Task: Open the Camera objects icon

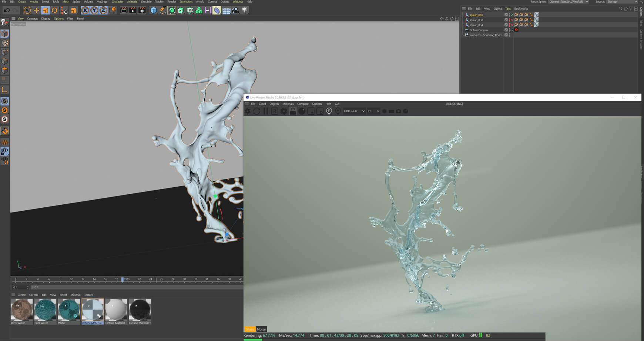Action: (235, 10)
